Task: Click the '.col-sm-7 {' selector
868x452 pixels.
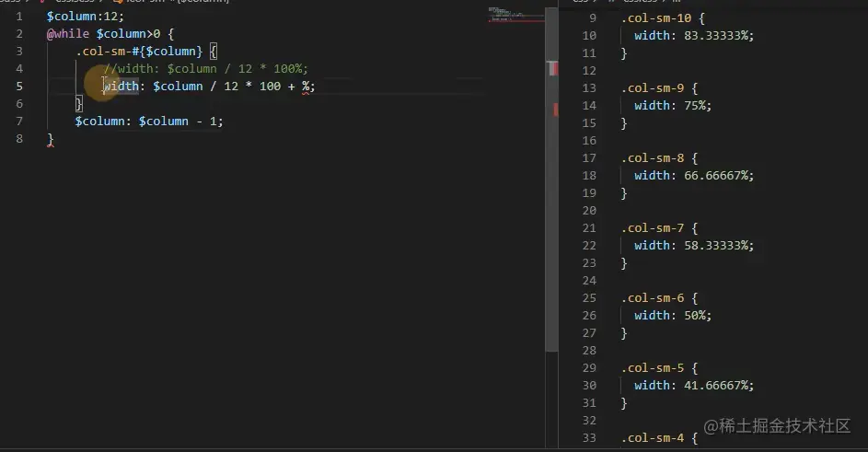Action: coord(659,228)
